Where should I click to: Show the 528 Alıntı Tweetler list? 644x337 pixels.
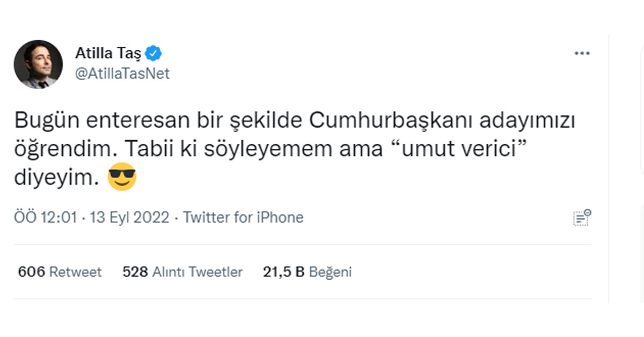[182, 272]
